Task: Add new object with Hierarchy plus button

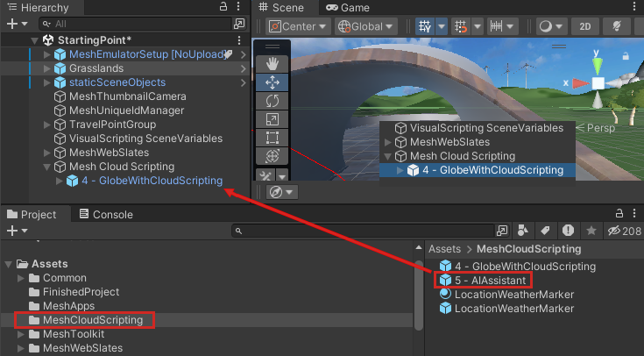Action: click(17, 24)
